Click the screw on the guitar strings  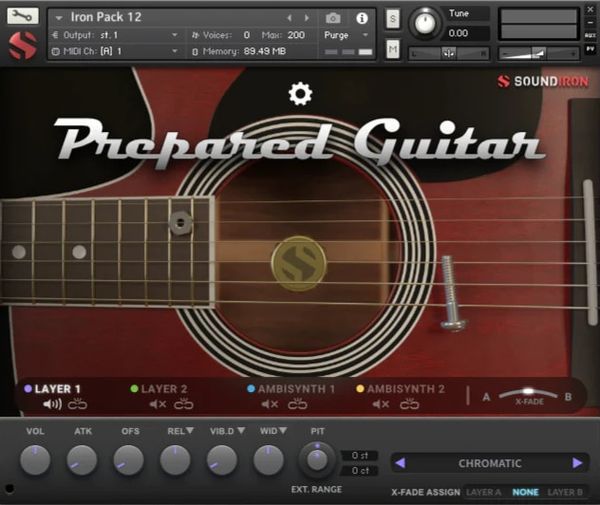452,293
